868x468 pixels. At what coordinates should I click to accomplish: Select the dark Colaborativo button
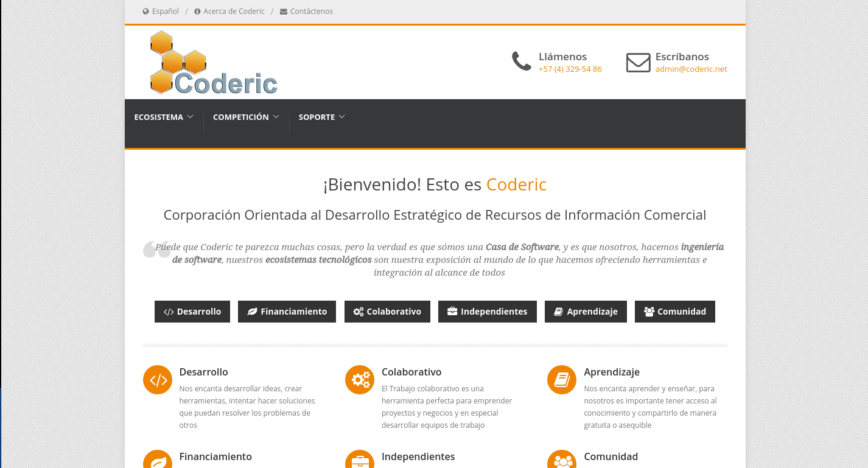[x=387, y=312]
